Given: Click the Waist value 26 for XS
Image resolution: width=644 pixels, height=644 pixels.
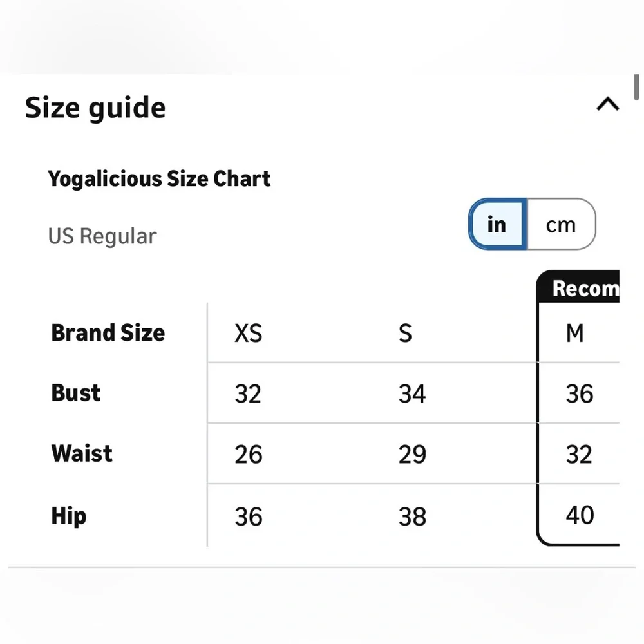Looking at the screenshot, I should 249,455.
